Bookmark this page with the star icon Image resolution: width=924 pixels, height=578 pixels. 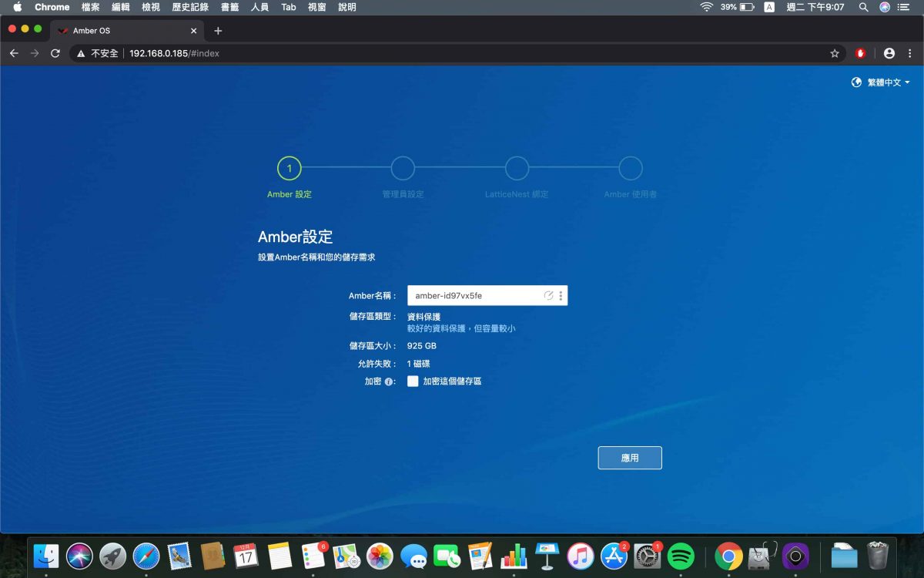coord(835,53)
